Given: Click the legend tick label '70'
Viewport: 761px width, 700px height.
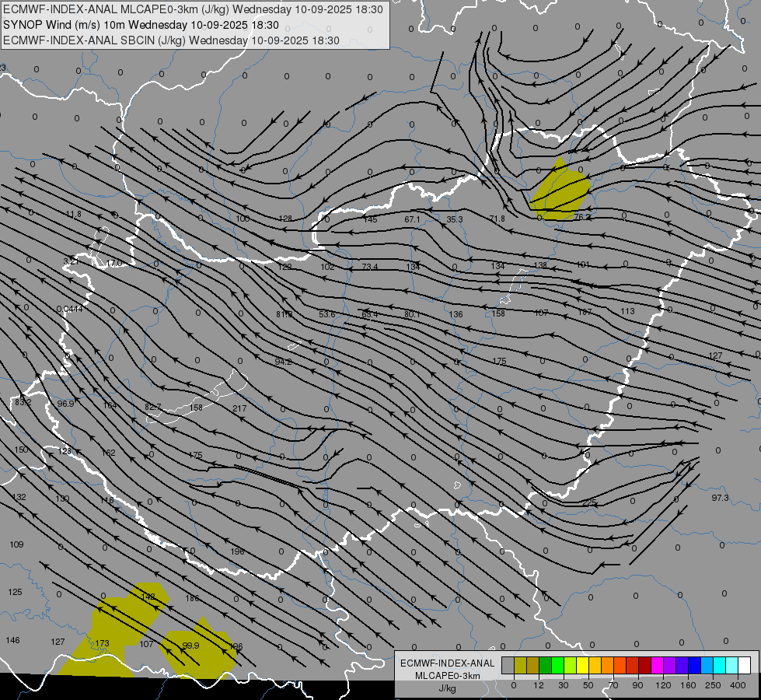Looking at the screenshot, I should (613, 685).
